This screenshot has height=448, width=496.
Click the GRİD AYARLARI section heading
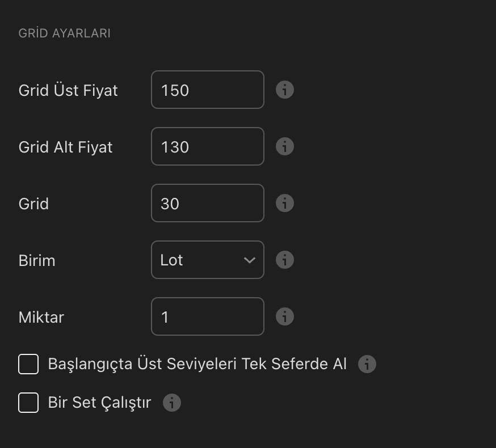[64, 33]
